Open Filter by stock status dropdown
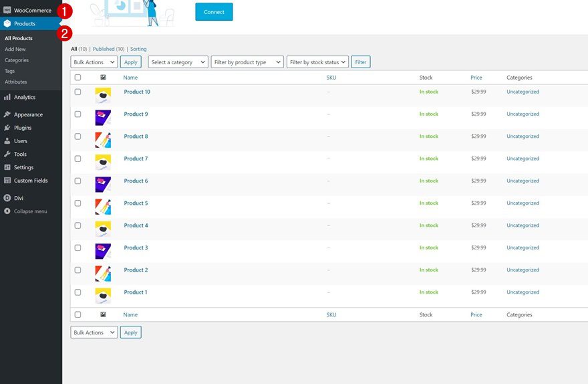This screenshot has height=384, width=588. pyautogui.click(x=318, y=62)
